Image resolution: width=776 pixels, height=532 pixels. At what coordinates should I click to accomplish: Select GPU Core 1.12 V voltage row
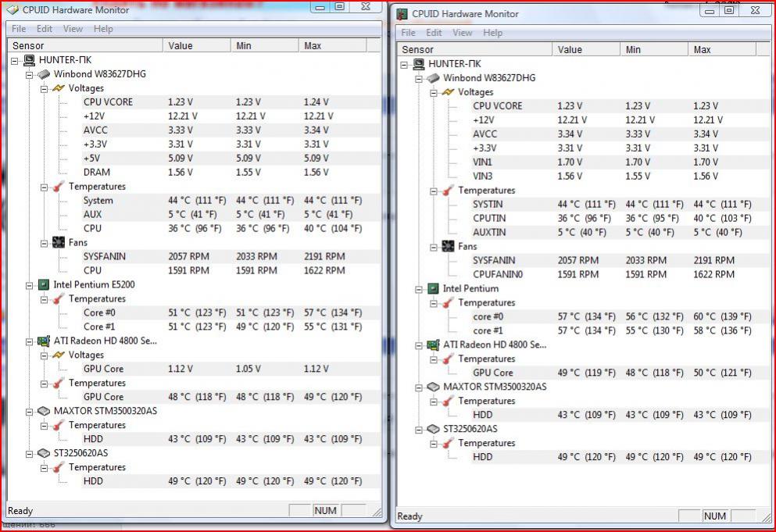[231, 369]
